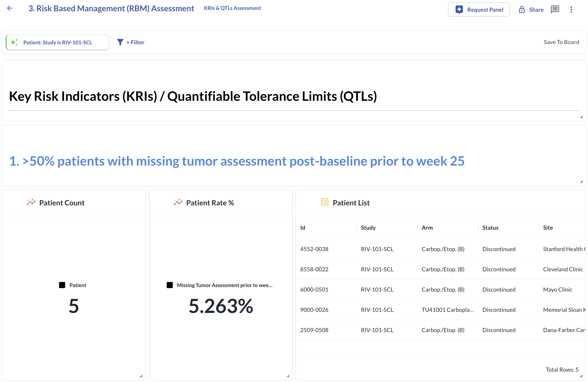The image size is (588, 382).
Task: Click the green sparkle filter icon
Action: click(x=15, y=42)
